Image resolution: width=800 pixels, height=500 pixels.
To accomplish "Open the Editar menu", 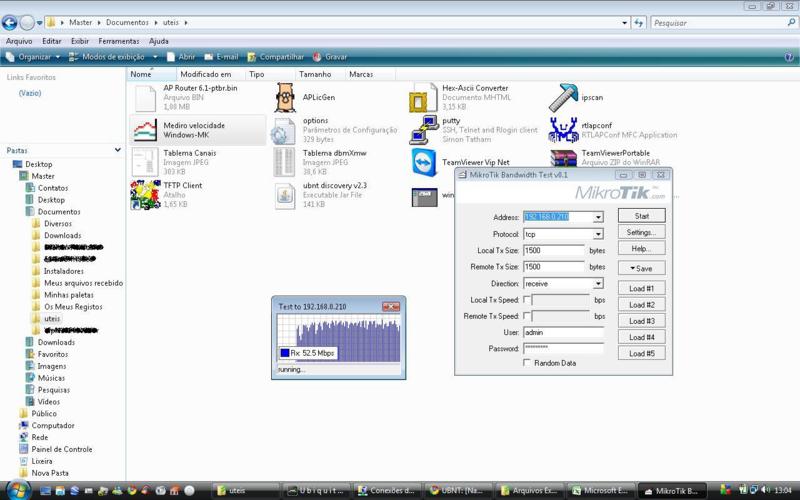I will click(52, 41).
